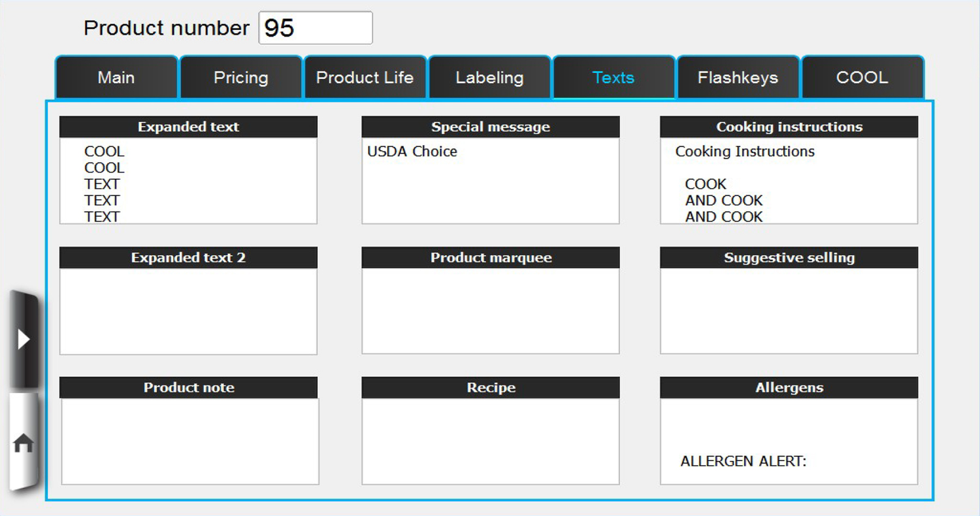Select the Product marquee text area
This screenshot has width=980, height=516.
click(x=490, y=312)
